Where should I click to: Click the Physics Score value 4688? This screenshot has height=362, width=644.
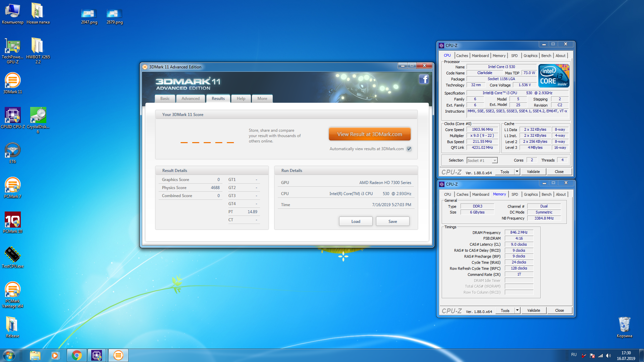[x=215, y=188]
